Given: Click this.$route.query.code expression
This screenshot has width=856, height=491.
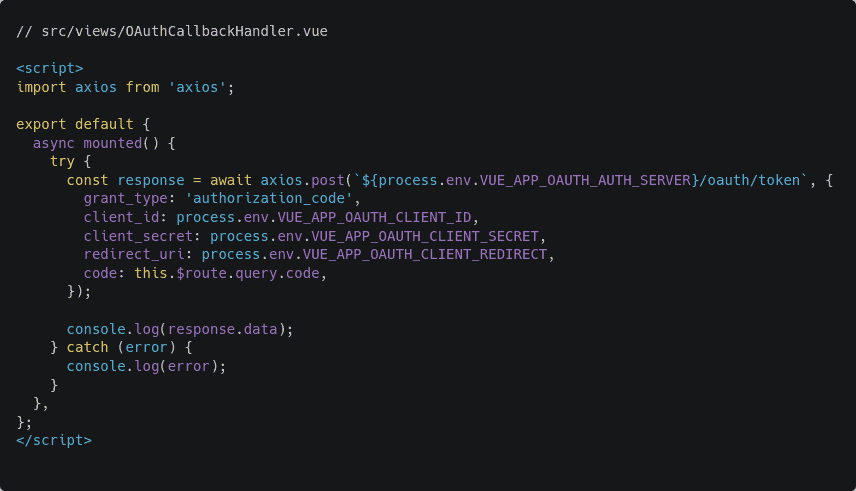Looking at the screenshot, I should (x=227, y=273).
